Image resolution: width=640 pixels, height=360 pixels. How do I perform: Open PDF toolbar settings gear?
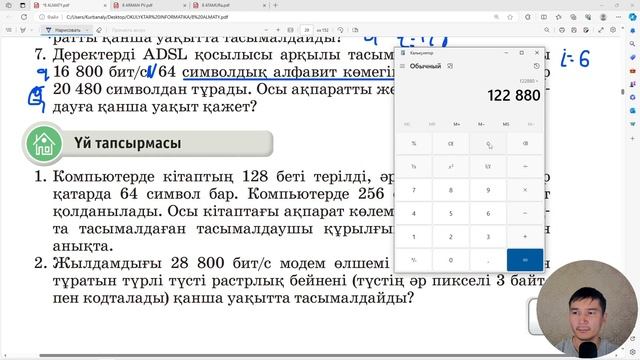613,30
